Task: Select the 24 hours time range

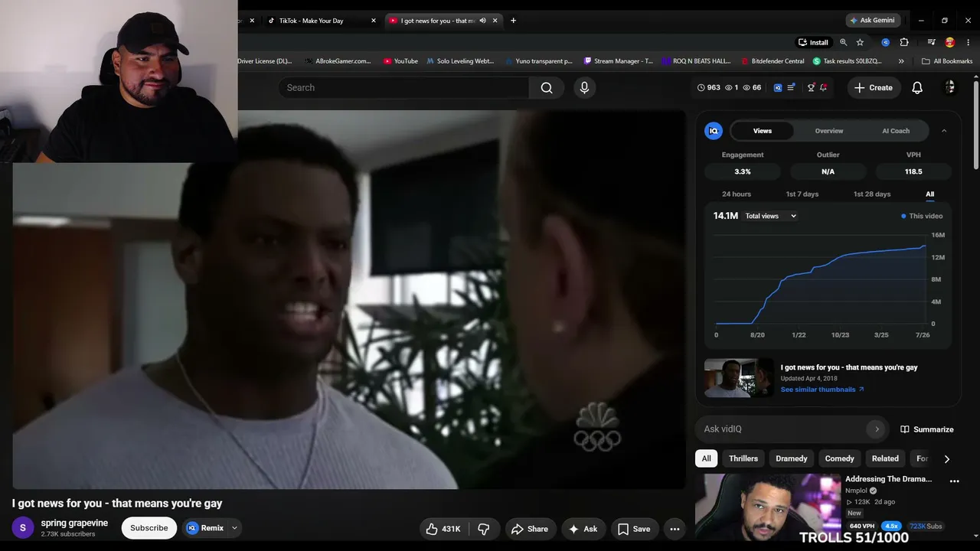Action: pyautogui.click(x=737, y=194)
